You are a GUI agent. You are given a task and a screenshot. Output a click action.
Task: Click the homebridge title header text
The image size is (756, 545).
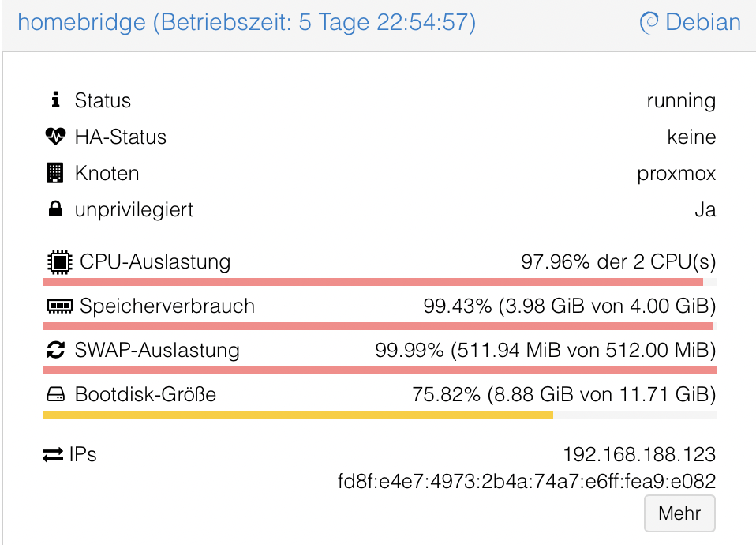pyautogui.click(x=246, y=22)
